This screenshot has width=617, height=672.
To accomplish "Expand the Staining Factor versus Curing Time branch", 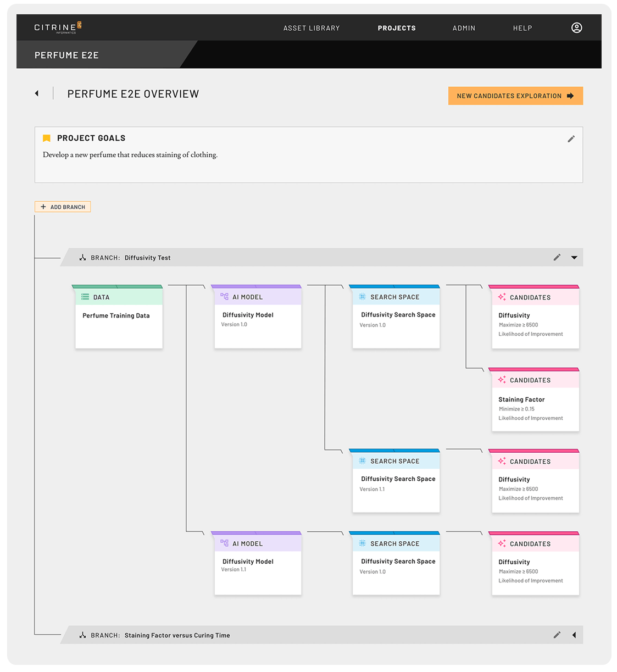I will pos(574,635).
